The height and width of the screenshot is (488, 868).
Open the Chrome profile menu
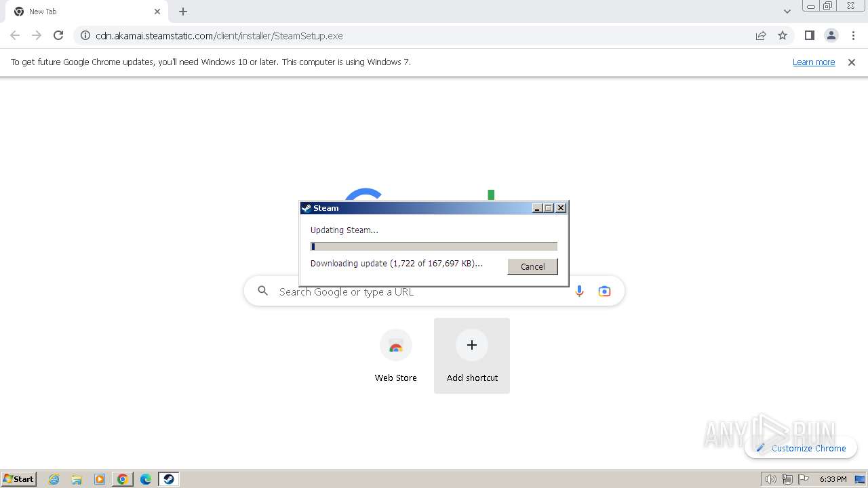coord(831,35)
